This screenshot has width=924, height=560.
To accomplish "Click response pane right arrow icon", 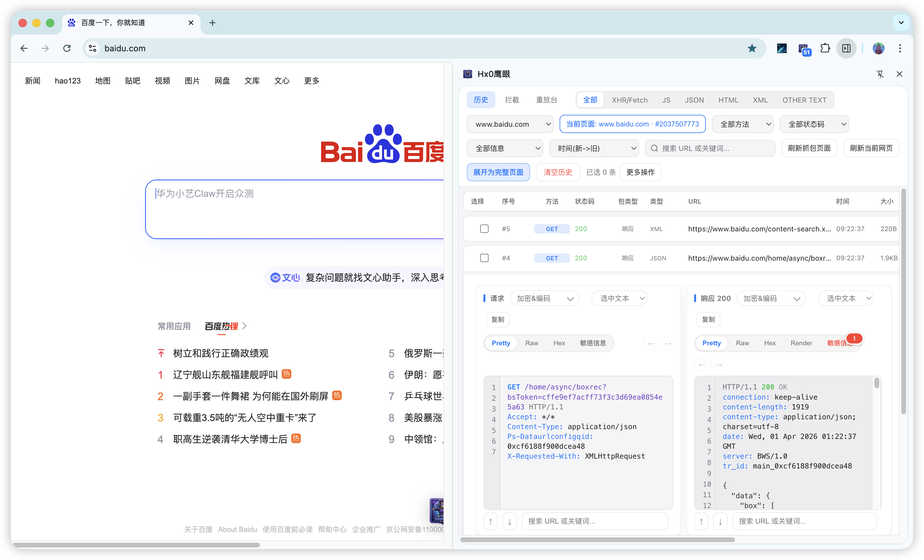I will click(718, 364).
